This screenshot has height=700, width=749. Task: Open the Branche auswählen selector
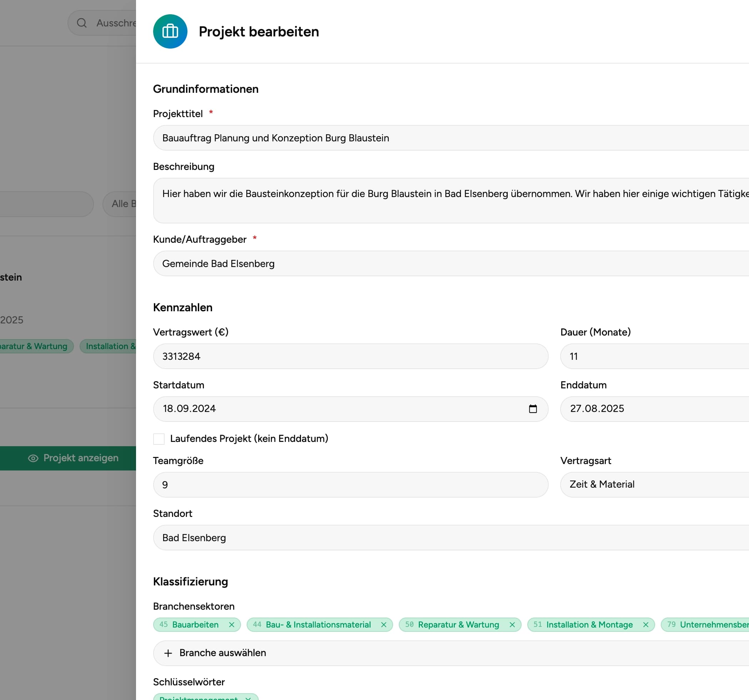pos(451,653)
